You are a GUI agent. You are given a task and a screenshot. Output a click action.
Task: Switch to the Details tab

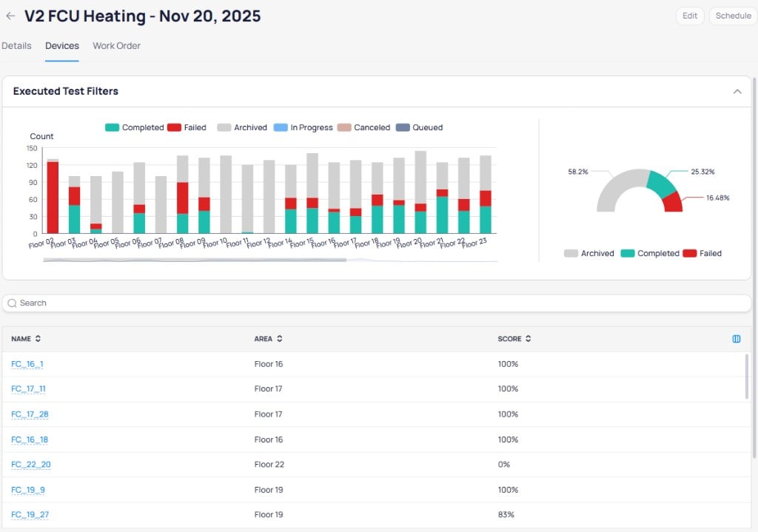(x=16, y=46)
